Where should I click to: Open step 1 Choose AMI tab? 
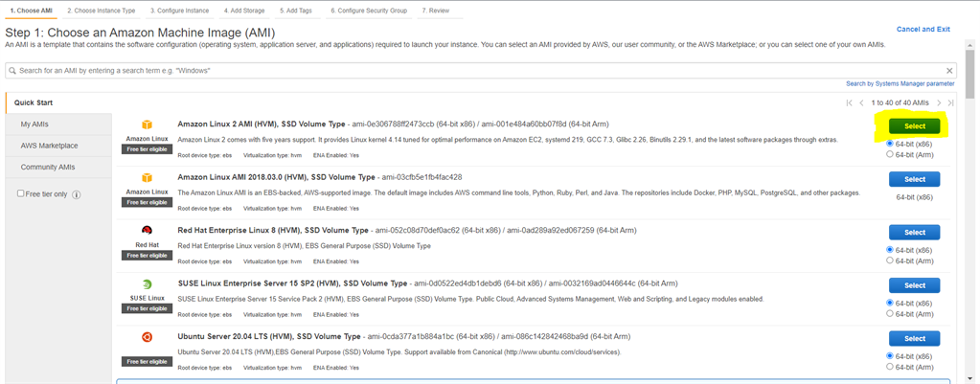(x=32, y=11)
